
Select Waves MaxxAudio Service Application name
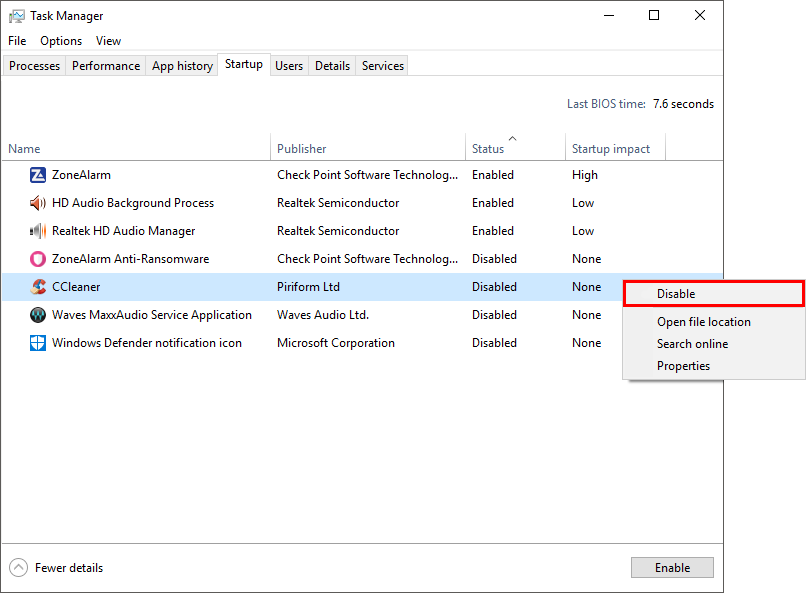coord(152,315)
